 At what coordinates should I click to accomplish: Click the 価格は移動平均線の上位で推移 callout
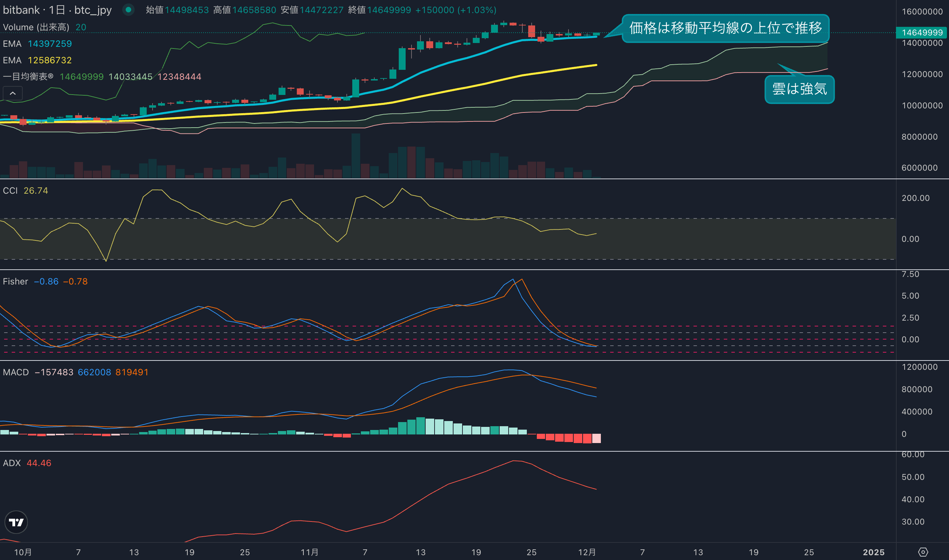tap(725, 28)
